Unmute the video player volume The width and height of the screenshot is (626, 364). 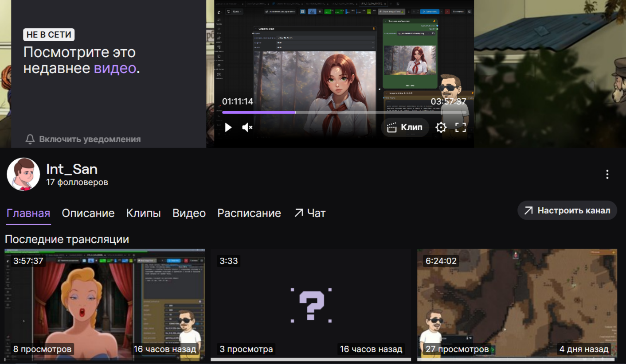pyautogui.click(x=247, y=128)
